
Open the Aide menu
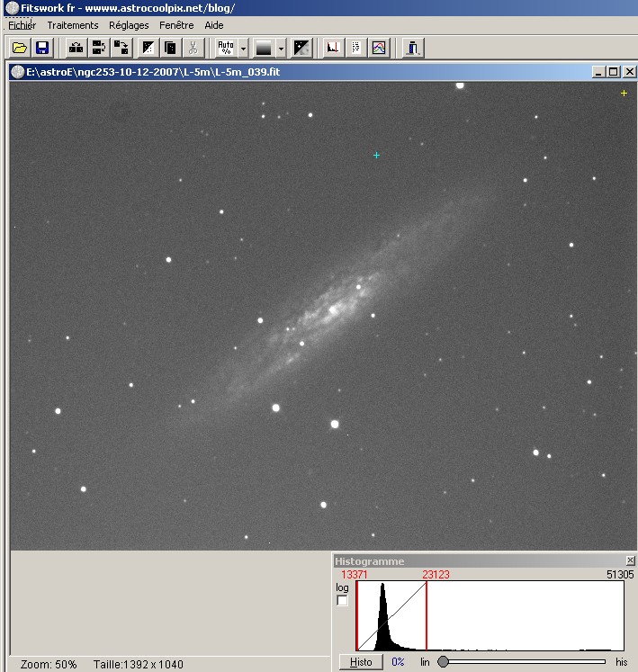click(x=213, y=25)
